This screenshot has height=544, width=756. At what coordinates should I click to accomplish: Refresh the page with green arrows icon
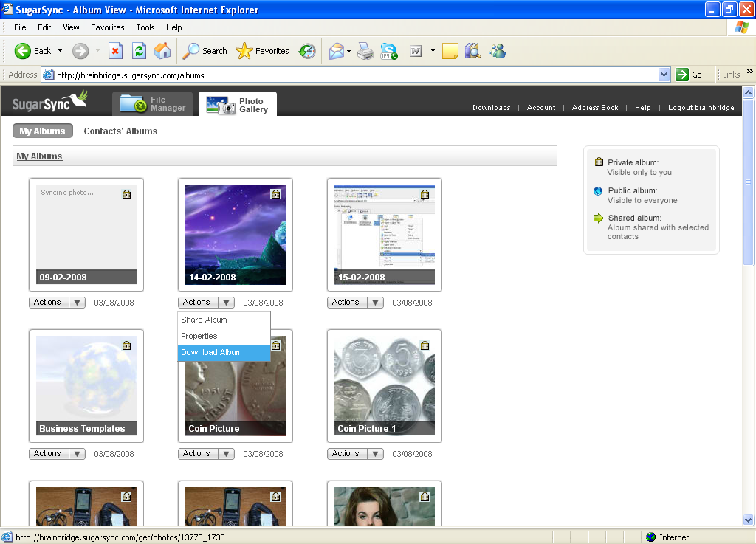click(x=140, y=51)
